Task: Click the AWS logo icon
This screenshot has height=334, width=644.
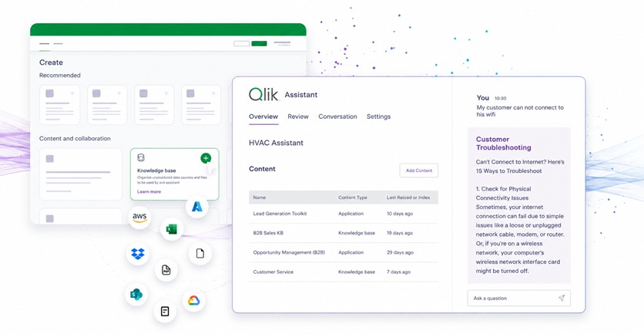Action: tap(139, 218)
